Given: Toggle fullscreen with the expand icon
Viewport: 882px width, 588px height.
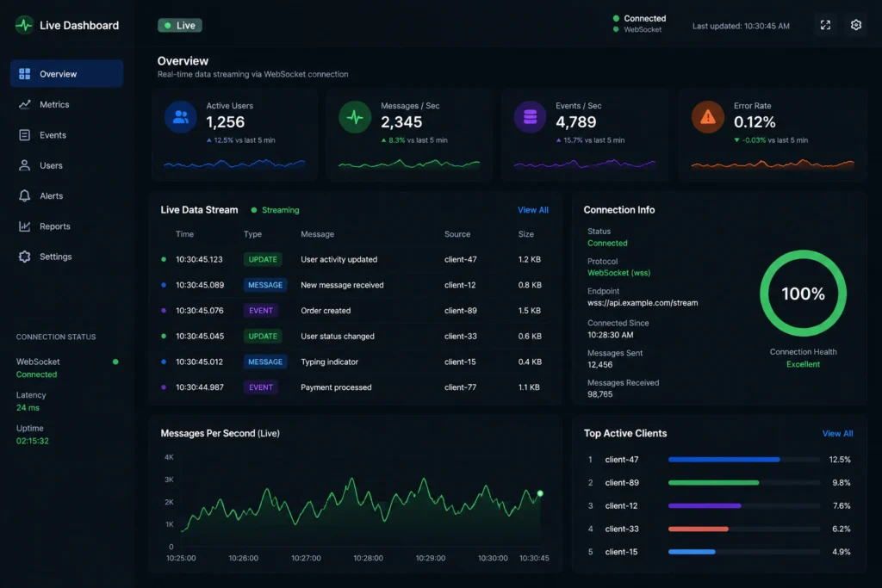Looking at the screenshot, I should [825, 25].
